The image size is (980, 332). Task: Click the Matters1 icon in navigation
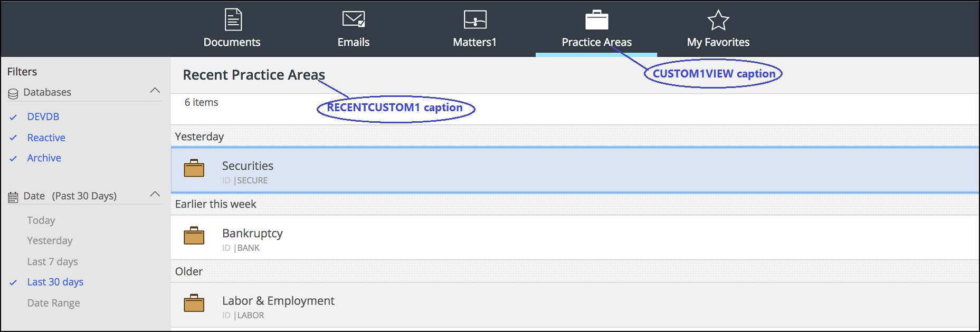[x=475, y=20]
